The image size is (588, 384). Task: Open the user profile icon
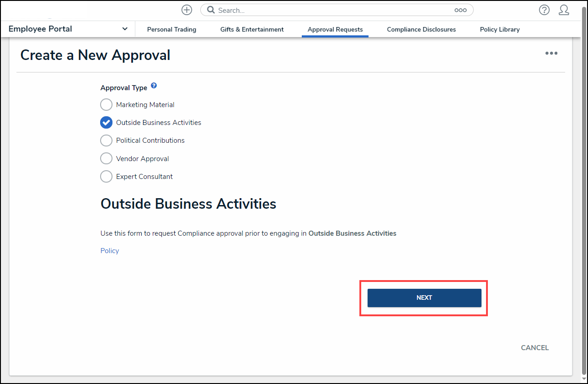point(564,10)
